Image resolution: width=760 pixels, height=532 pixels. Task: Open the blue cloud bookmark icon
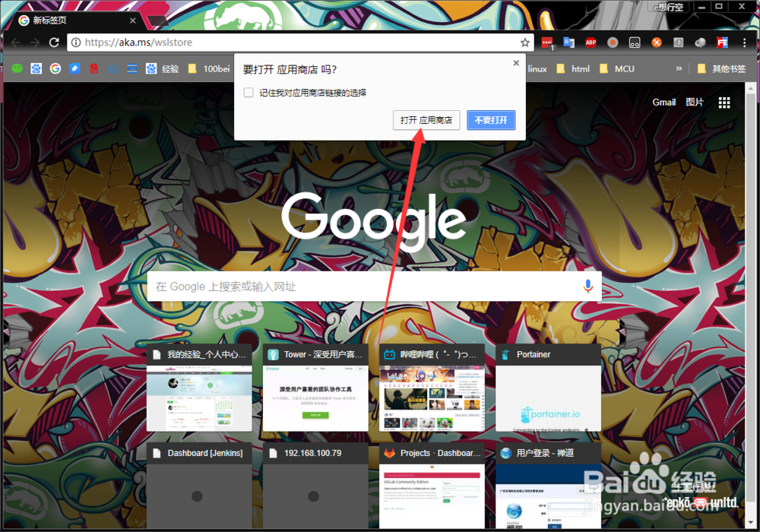(113, 69)
